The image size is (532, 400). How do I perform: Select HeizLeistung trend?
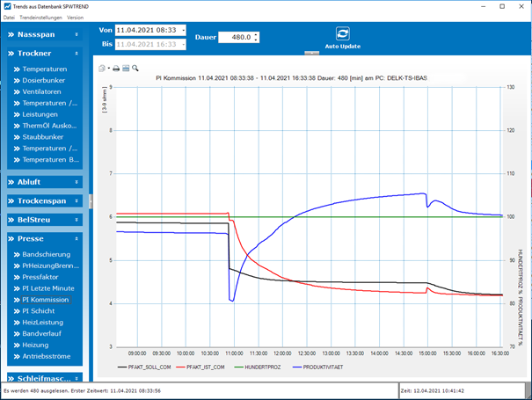pyautogui.click(x=43, y=323)
